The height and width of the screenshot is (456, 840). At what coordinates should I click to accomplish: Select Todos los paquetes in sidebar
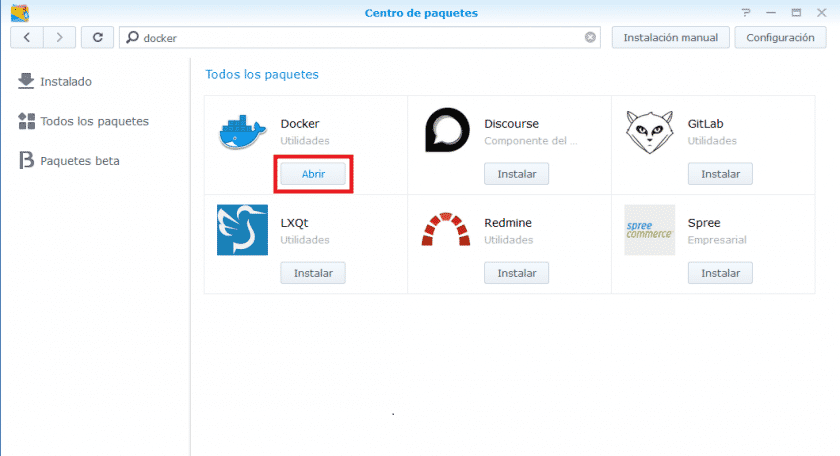(94, 121)
